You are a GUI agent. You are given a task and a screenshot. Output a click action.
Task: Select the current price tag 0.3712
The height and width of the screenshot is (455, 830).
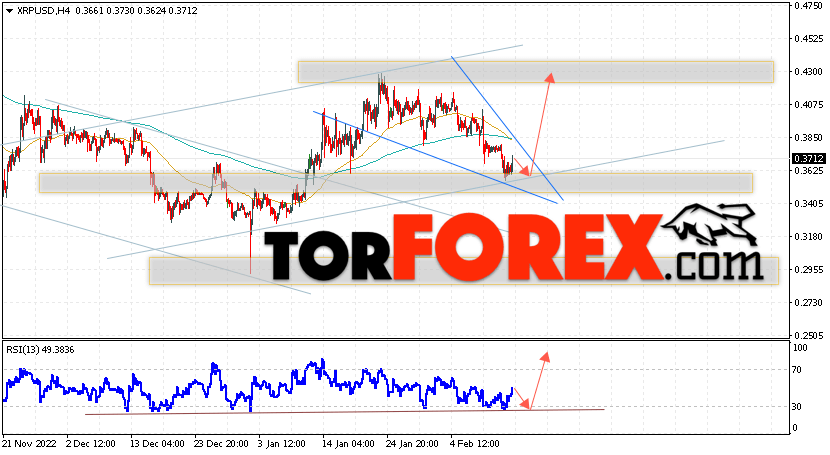808,159
